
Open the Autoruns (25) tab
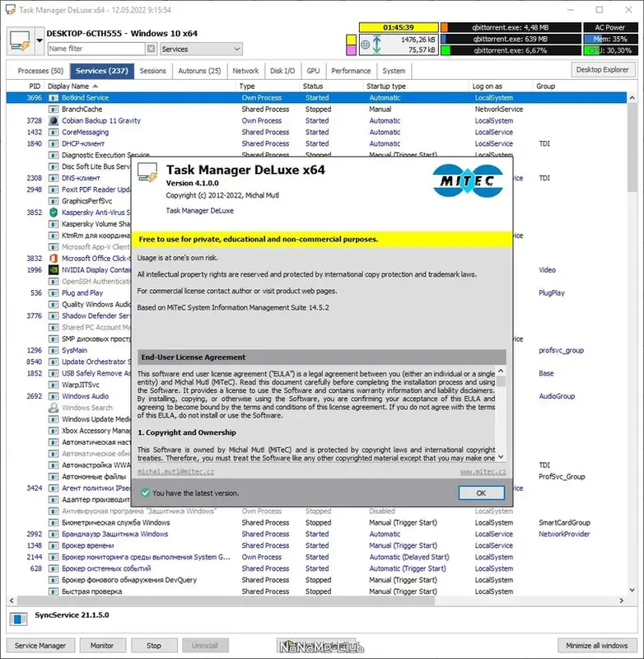199,71
